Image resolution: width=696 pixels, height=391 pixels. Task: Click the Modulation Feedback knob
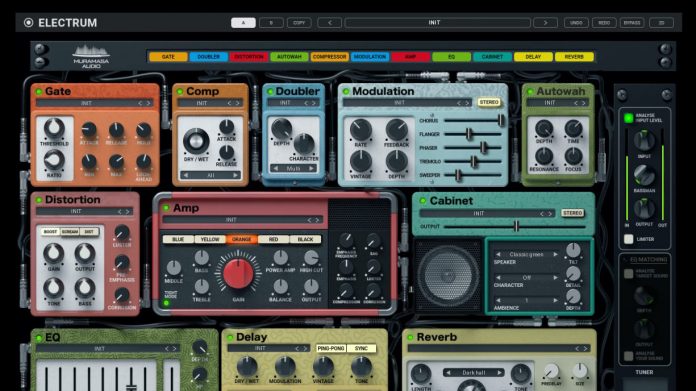pyautogui.click(x=396, y=130)
